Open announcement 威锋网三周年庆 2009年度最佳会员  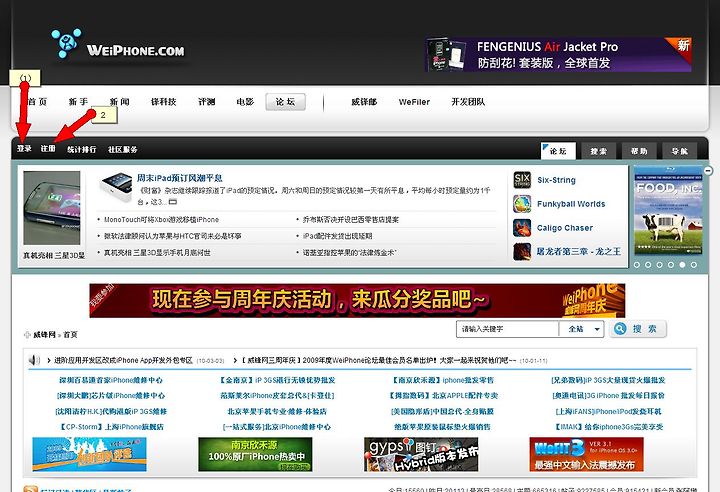(x=379, y=361)
